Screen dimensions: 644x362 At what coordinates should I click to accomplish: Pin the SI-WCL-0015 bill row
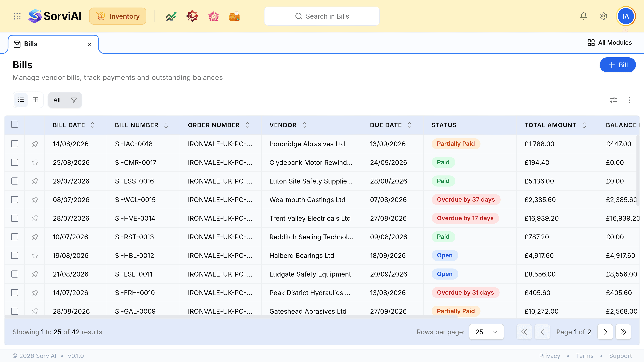pos(35,200)
